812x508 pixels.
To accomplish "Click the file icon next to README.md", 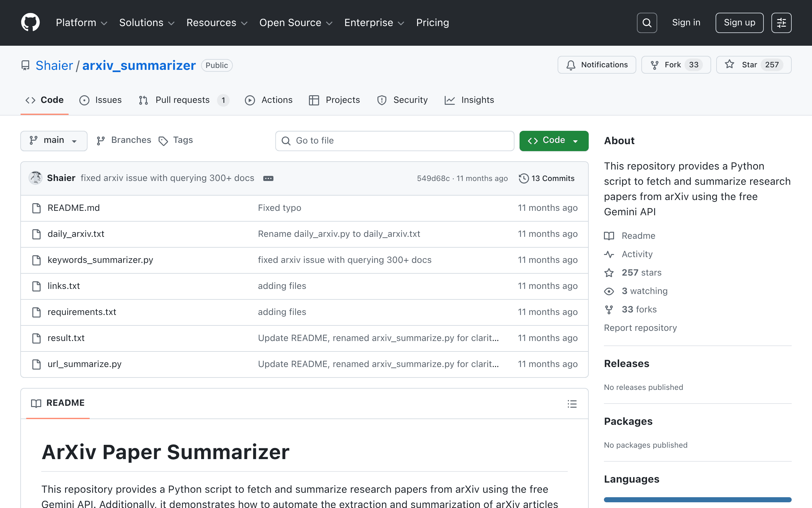I will [36, 208].
